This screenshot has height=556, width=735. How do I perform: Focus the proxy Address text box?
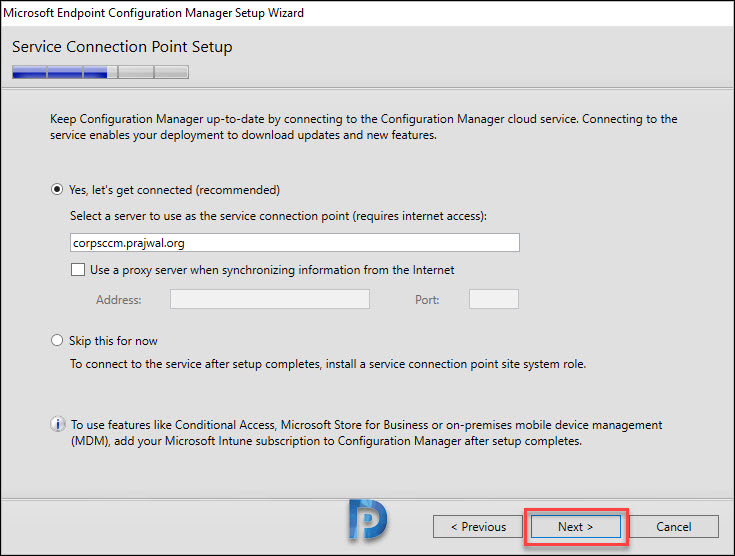[270, 299]
